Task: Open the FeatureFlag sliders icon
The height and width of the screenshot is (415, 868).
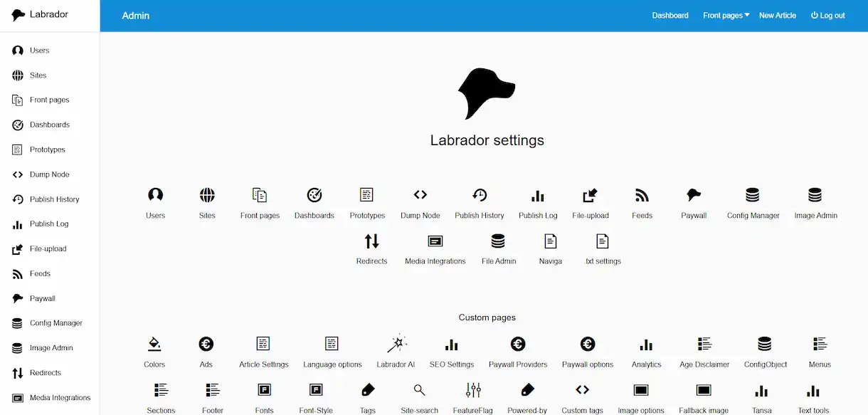Action: 473,390
